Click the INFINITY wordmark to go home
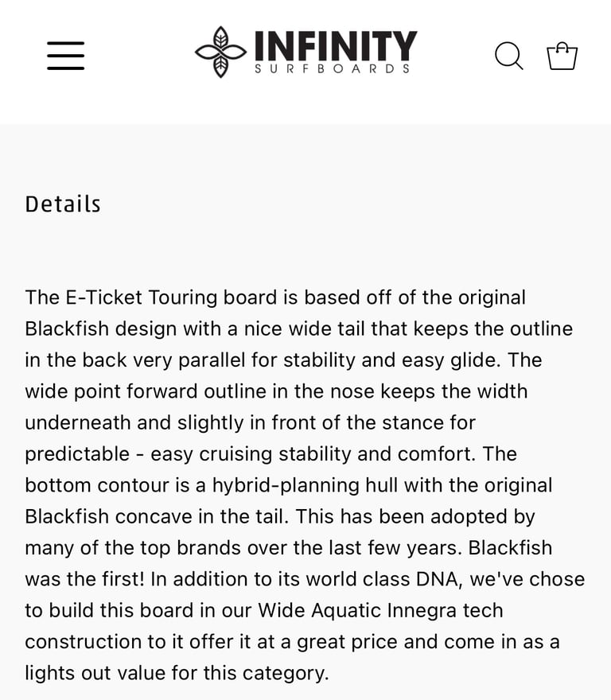The height and width of the screenshot is (700, 611). [x=336, y=45]
